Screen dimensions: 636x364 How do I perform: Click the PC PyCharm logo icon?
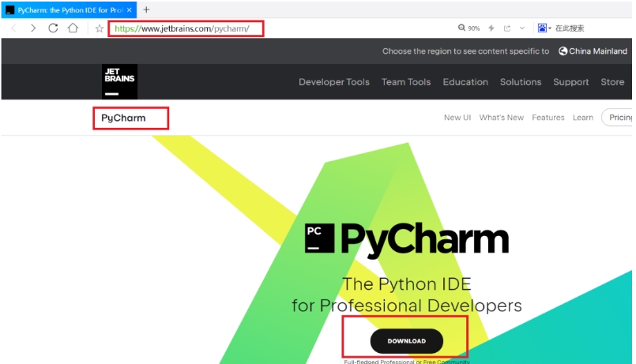(320, 238)
